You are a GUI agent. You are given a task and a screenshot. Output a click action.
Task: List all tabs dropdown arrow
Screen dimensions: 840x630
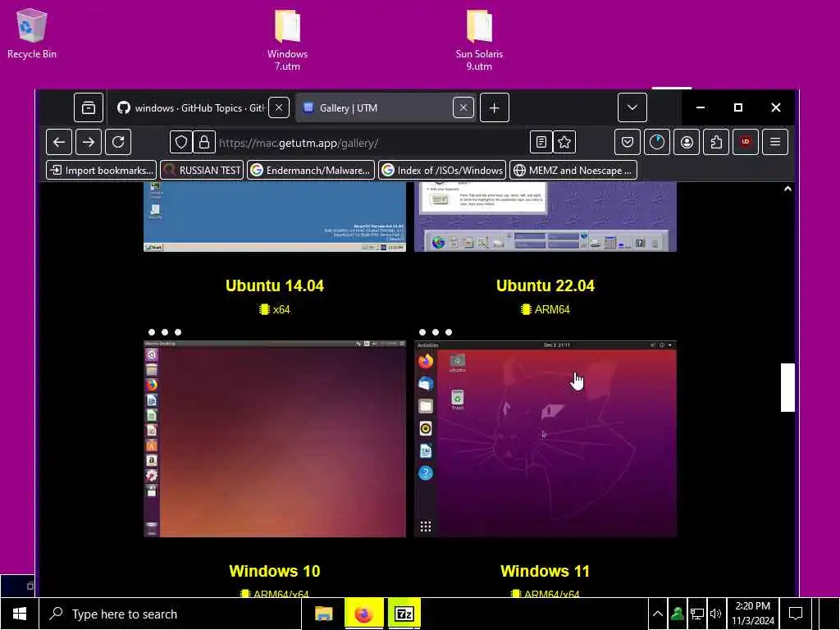click(632, 107)
